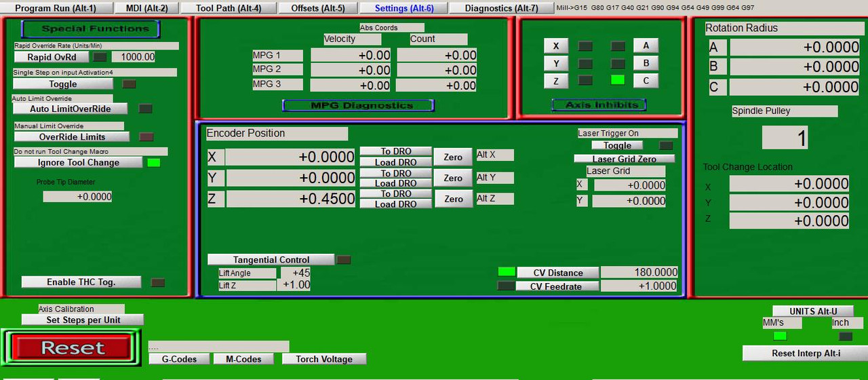Click CV Distance button
The height and width of the screenshot is (380, 868).
[x=558, y=272]
